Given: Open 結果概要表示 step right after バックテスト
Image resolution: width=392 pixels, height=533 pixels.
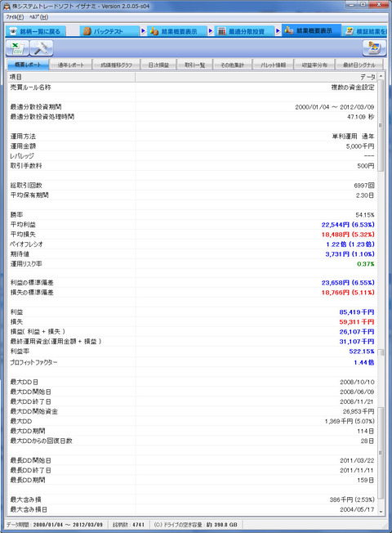Looking at the screenshot, I should point(176,31).
